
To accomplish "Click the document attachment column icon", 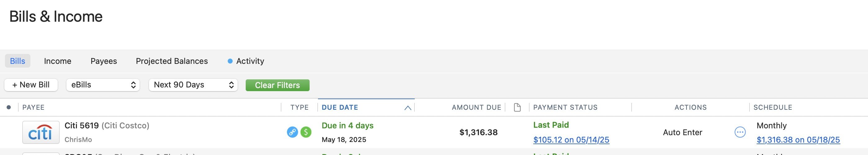I will pos(517,108).
